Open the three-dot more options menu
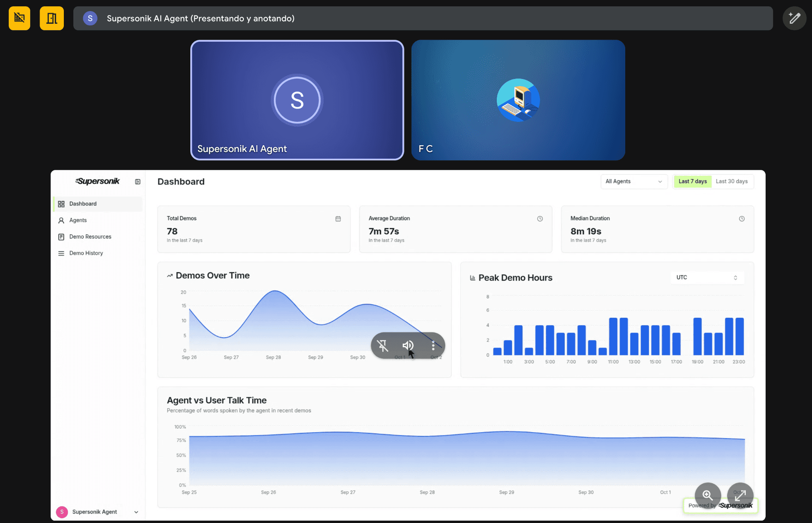The image size is (812, 523). click(433, 346)
